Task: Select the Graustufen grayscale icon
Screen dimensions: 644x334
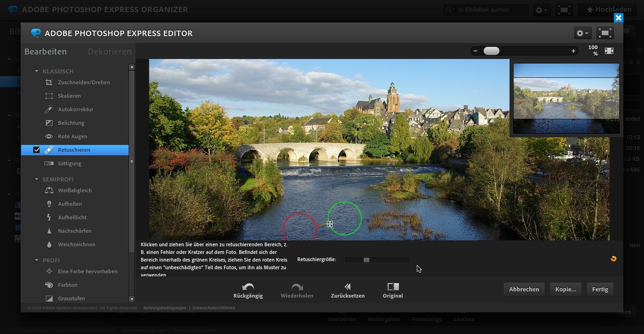Action: tap(49, 298)
